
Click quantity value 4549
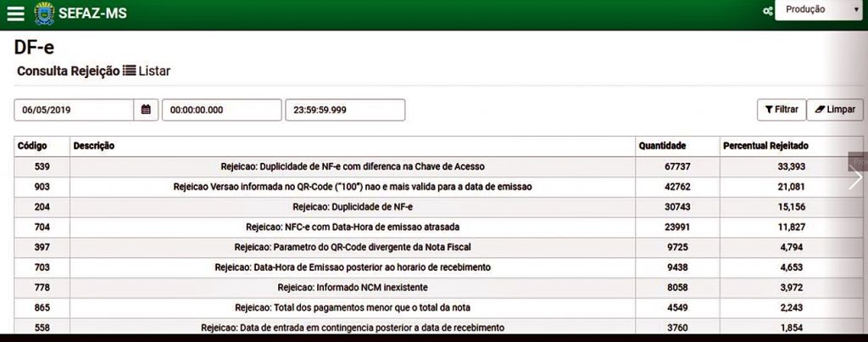677,308
